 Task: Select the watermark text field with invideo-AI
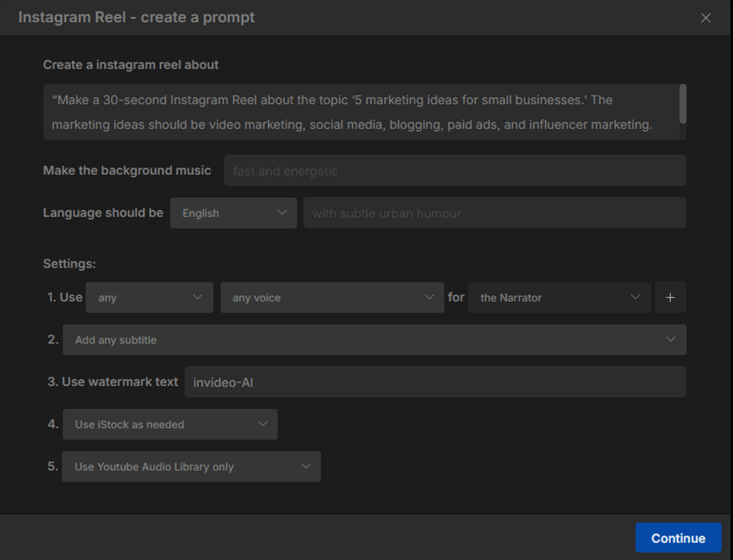pyautogui.click(x=435, y=382)
